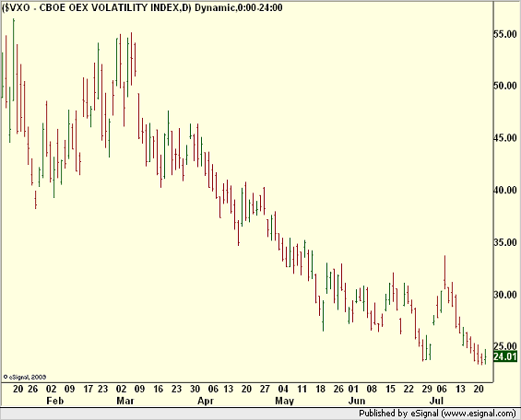Select the May month label on time axis
This screenshot has height=420, width=521.
tap(285, 401)
